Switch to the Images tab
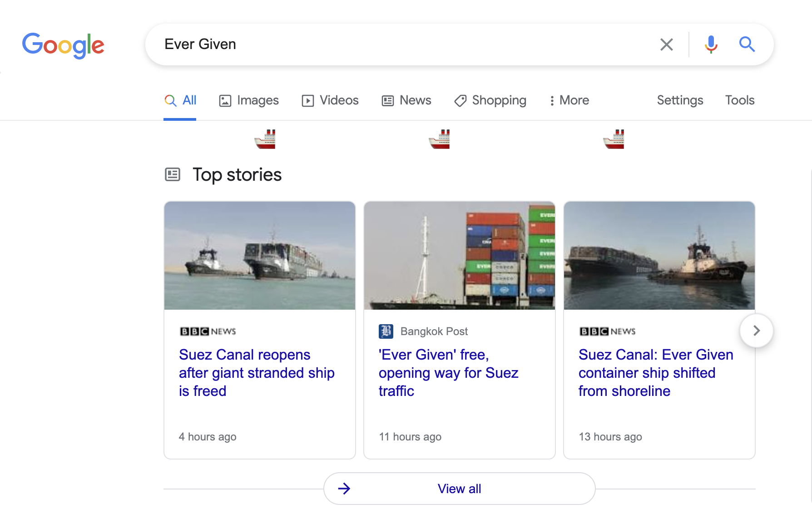 click(x=249, y=100)
